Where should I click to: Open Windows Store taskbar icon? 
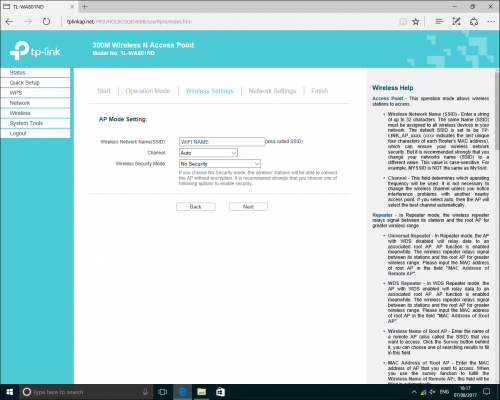tap(220, 392)
